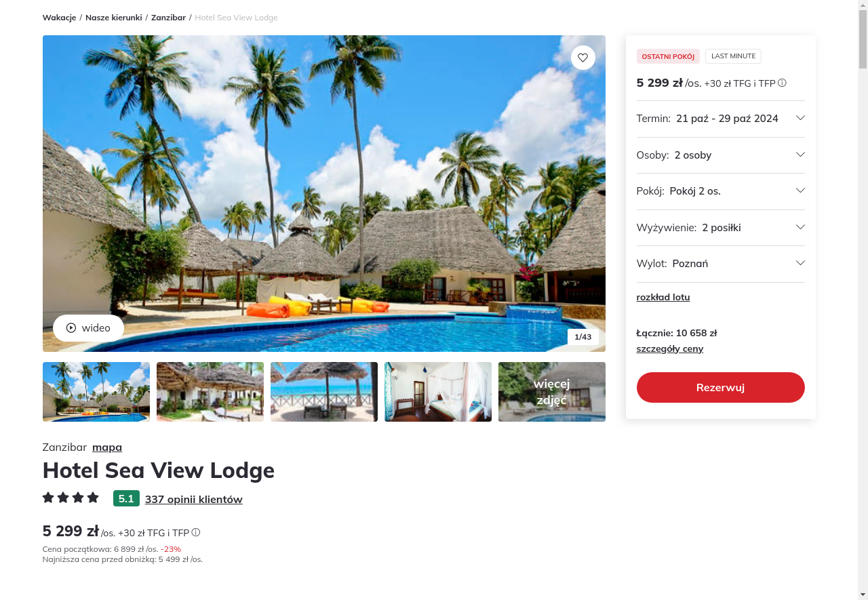Open rozkład lotu link

coord(663,297)
